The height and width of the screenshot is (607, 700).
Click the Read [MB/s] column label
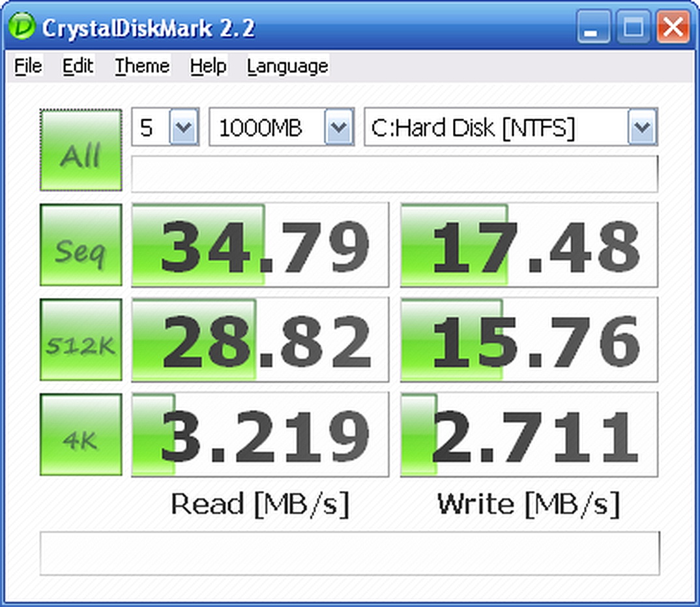(260, 505)
